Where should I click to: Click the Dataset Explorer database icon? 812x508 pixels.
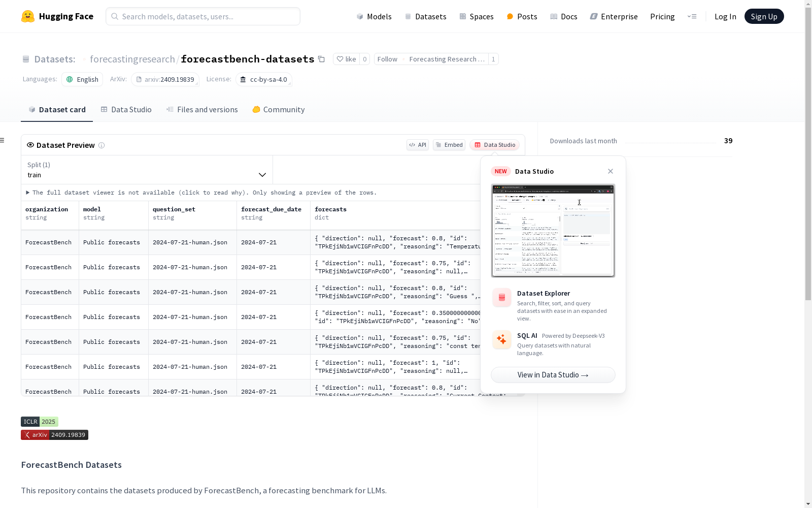502,298
